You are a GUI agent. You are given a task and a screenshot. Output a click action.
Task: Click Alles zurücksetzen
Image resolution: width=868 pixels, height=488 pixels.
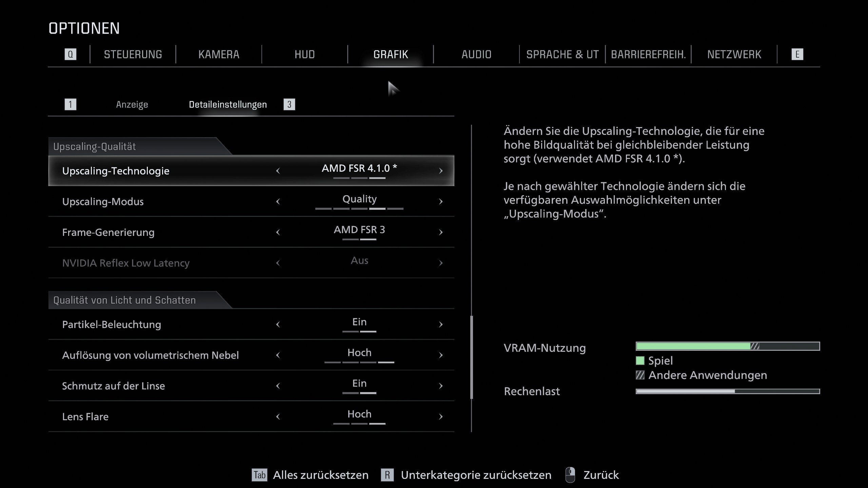320,475
